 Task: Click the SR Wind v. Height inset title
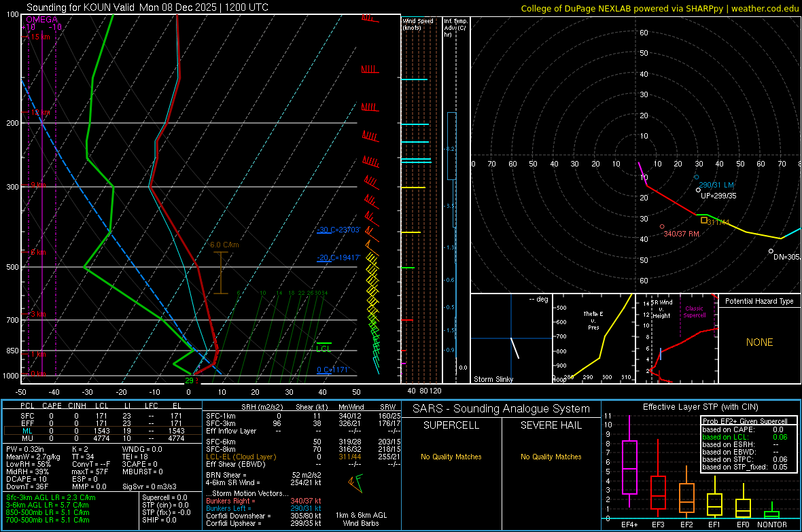(661, 309)
